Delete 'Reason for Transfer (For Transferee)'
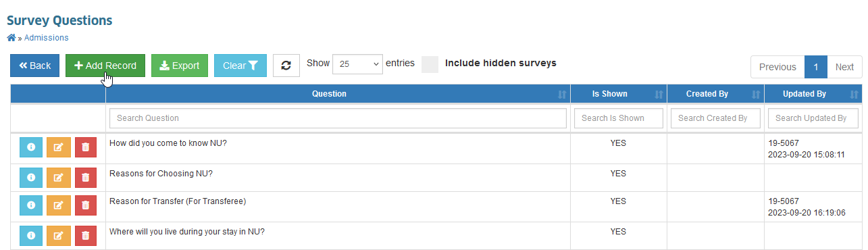 point(85,205)
